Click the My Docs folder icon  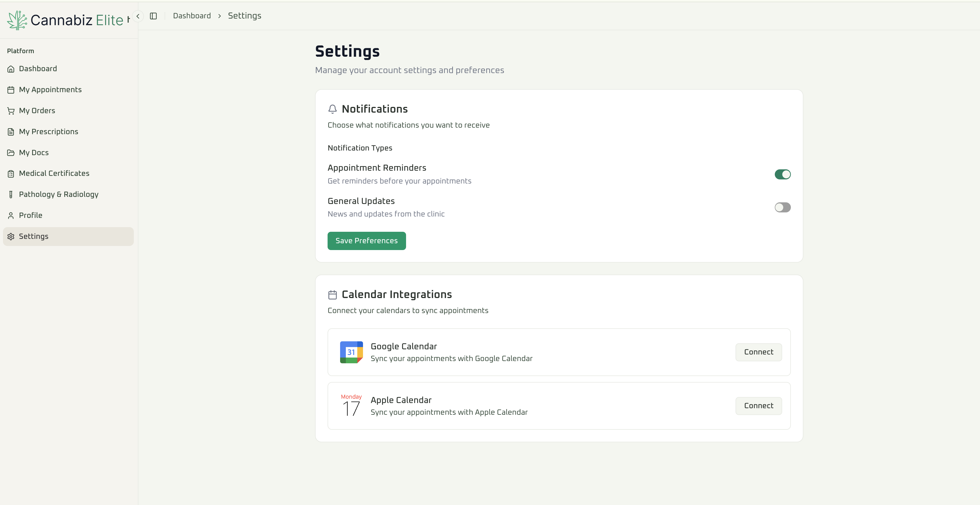coord(11,152)
